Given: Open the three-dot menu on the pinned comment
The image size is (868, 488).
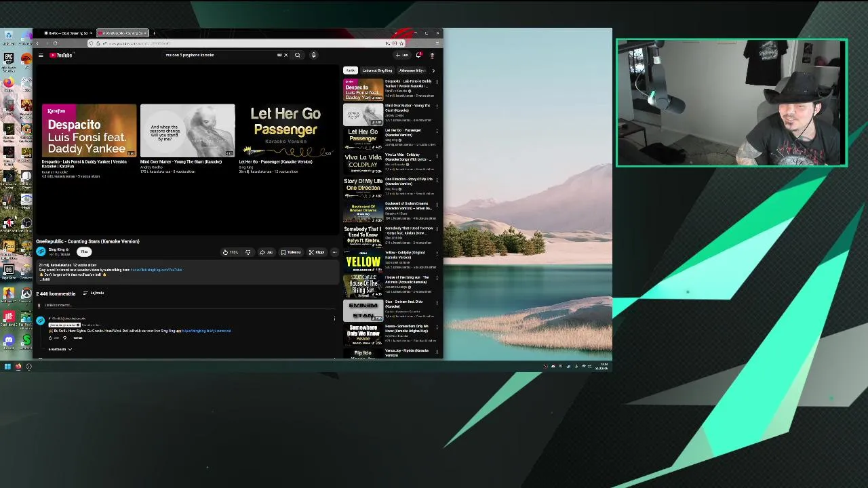Looking at the screenshot, I should tap(334, 318).
